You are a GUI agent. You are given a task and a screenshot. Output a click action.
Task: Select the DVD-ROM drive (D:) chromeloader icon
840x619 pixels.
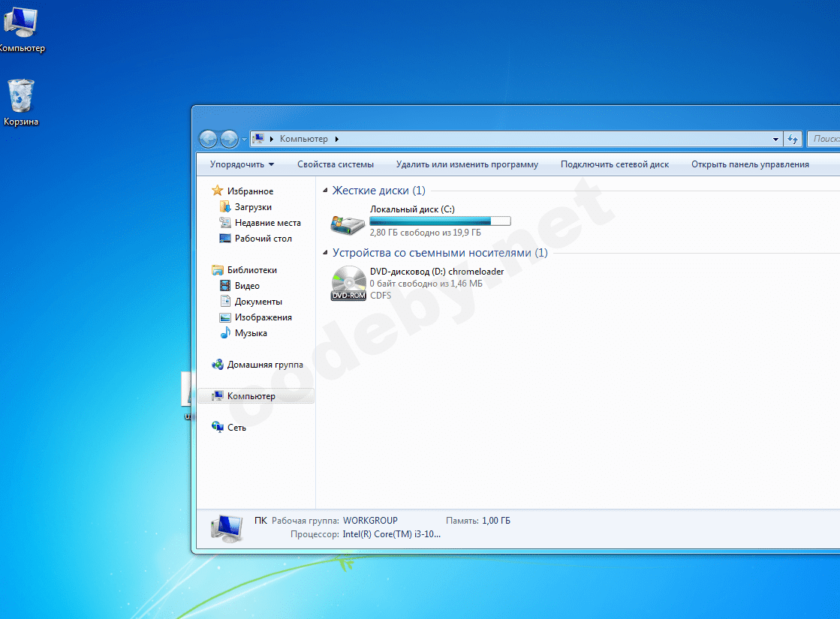pyautogui.click(x=348, y=284)
